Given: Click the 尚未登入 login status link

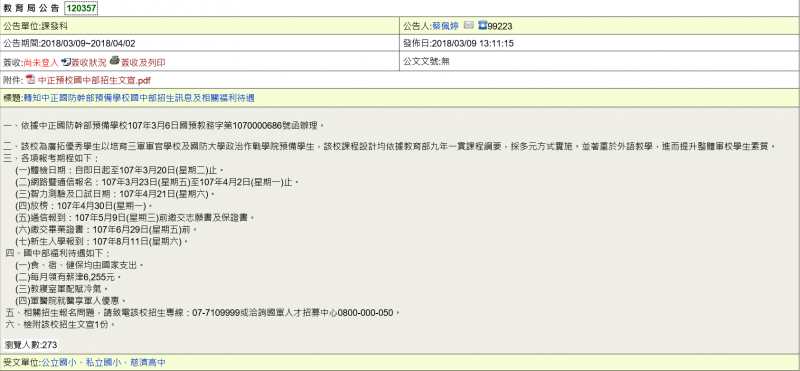Looking at the screenshot, I should (x=41, y=62).
